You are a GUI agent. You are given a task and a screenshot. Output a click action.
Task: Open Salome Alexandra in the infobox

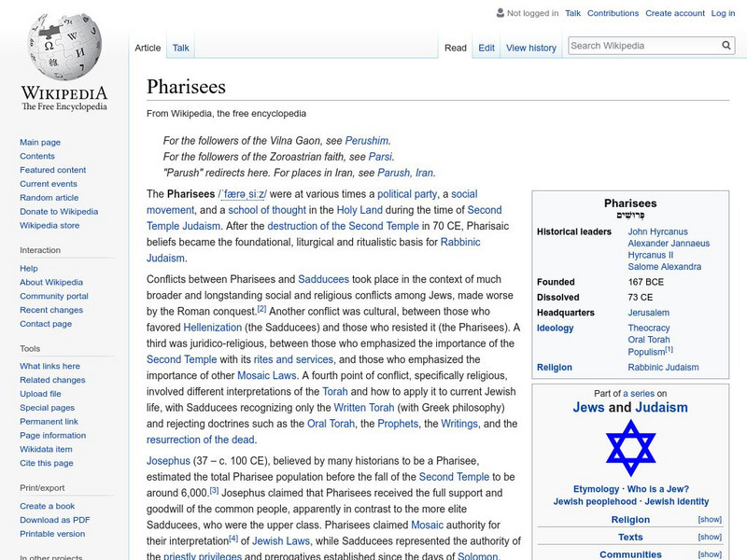664,267
